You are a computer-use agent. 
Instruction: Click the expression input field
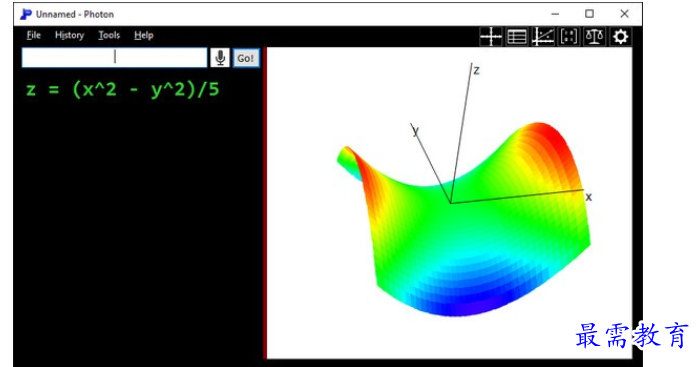(114, 58)
